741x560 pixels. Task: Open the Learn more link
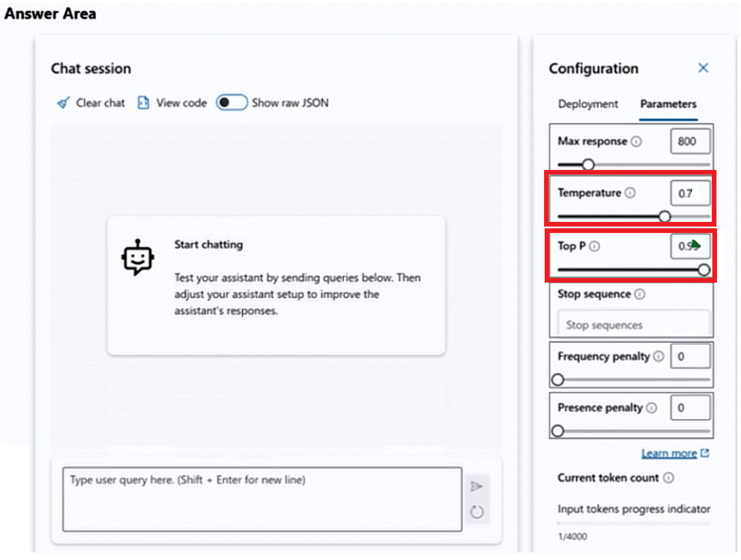point(669,453)
